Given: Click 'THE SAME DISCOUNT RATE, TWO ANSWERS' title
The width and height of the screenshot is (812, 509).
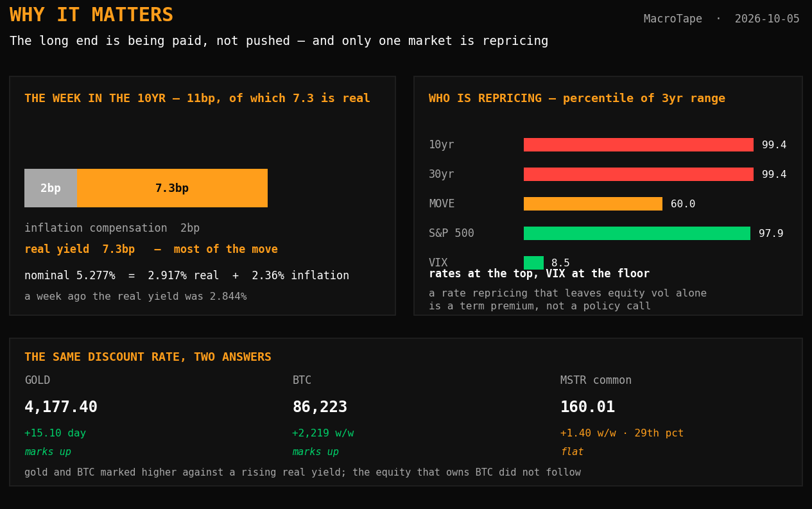Looking at the screenshot, I should (x=148, y=358).
